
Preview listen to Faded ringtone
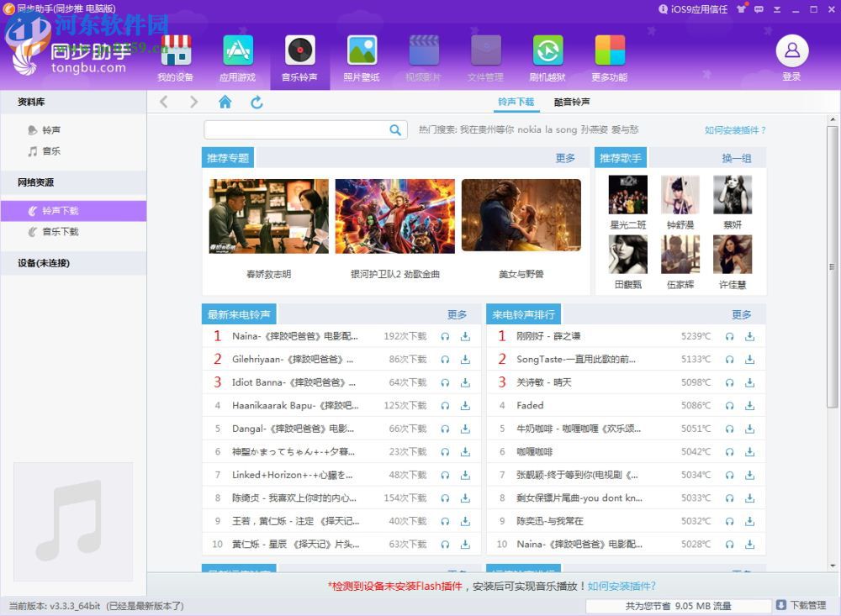(729, 406)
